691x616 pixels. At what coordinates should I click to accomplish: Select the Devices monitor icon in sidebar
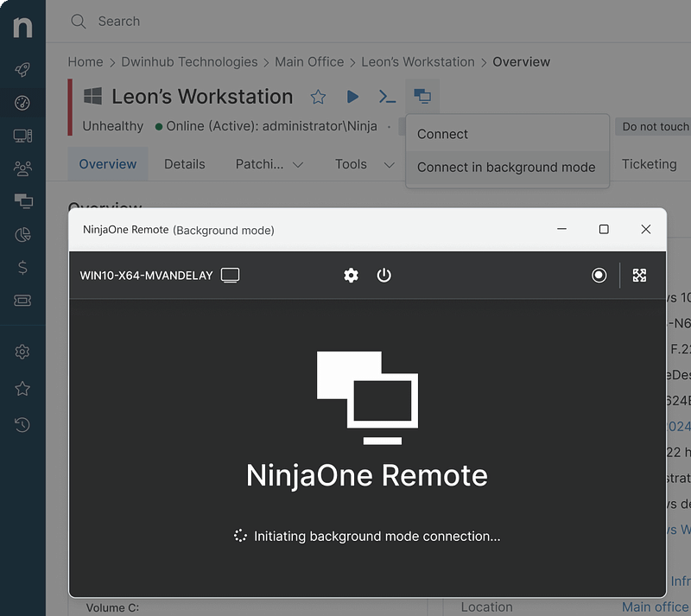coord(22,136)
